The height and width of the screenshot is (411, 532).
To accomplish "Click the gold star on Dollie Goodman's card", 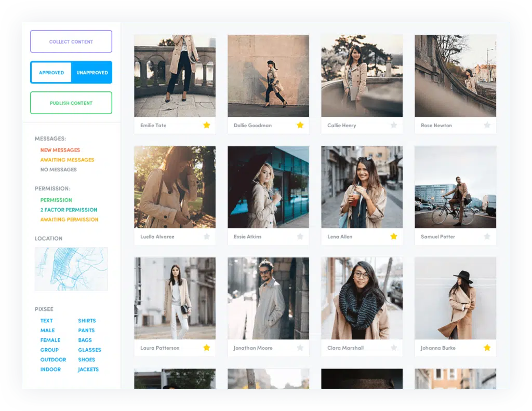I will pos(300,125).
